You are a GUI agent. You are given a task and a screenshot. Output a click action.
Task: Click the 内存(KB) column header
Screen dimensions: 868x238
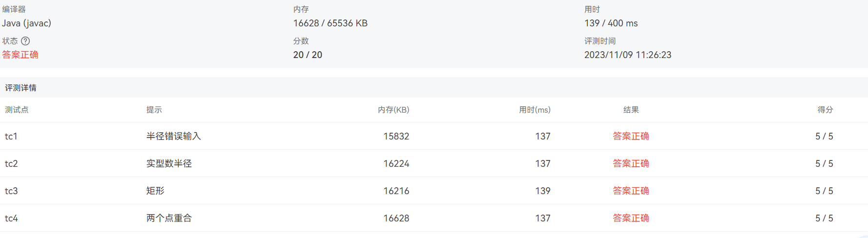coord(393,110)
